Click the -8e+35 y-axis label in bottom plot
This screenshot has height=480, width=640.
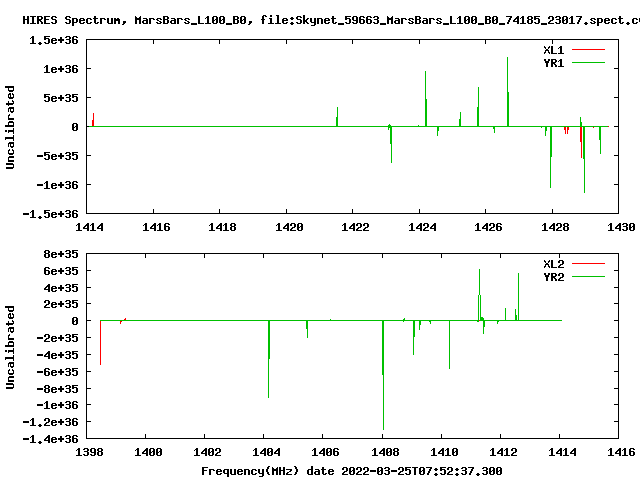coord(57,389)
